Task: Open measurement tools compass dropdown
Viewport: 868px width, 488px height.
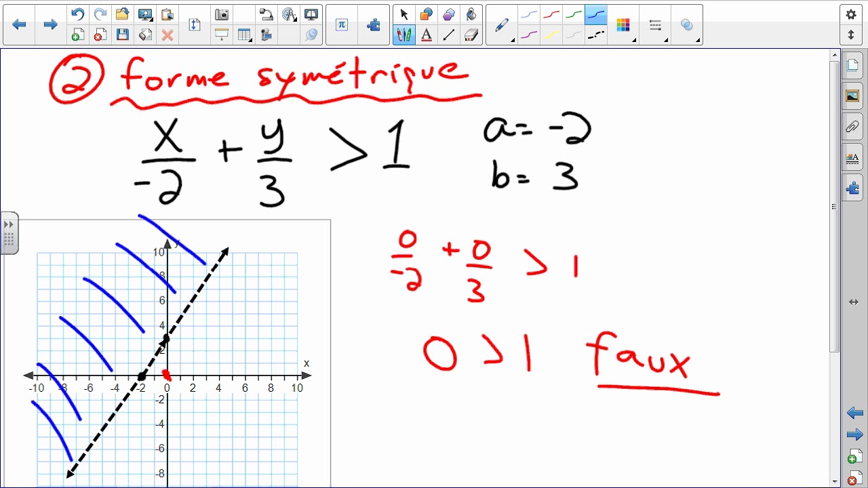Action: tap(290, 14)
